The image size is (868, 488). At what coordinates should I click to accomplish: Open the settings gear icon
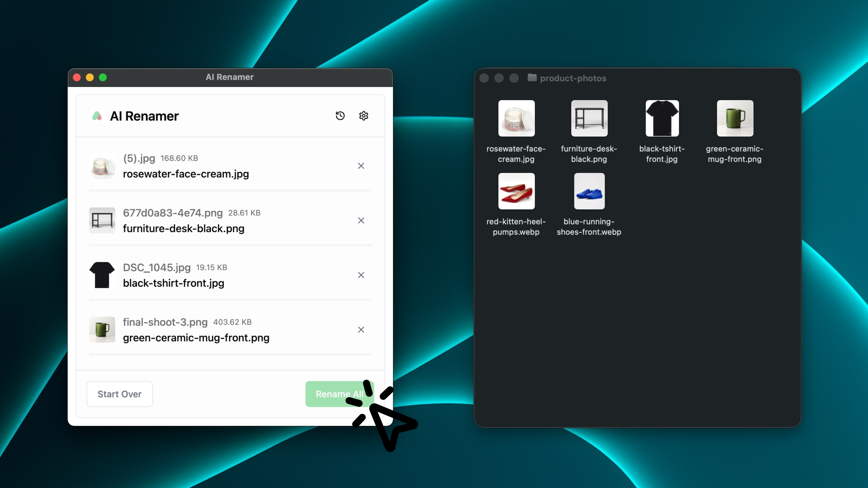[x=363, y=116]
